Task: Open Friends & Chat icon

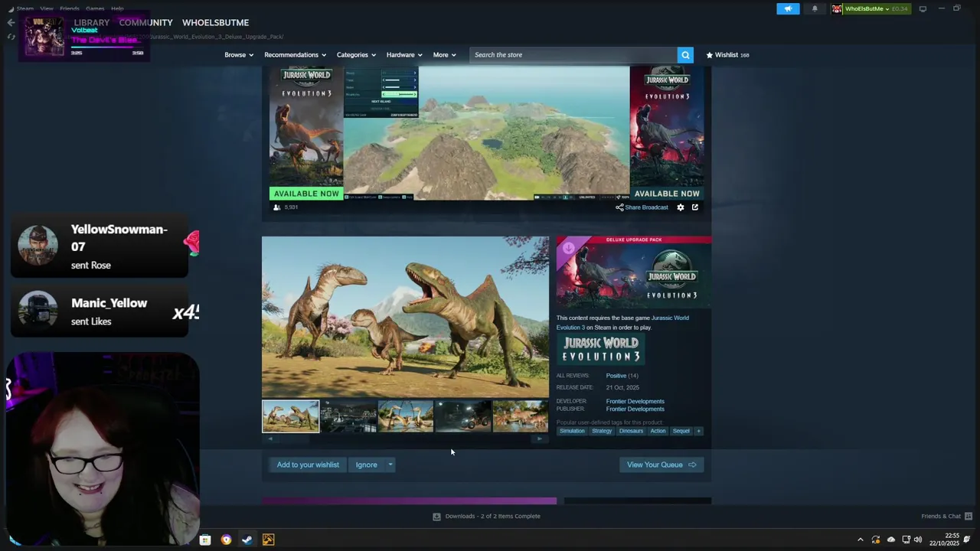Action: pyautogui.click(x=969, y=516)
